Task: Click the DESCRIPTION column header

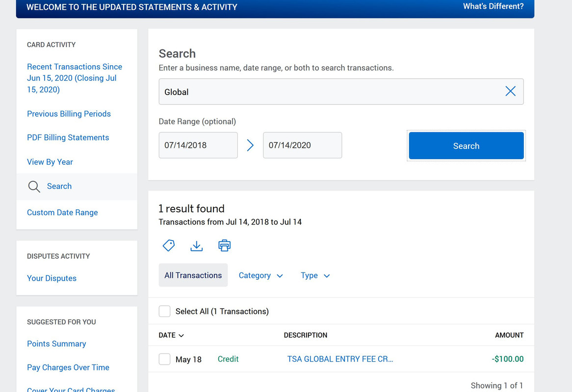Action: pyautogui.click(x=305, y=335)
